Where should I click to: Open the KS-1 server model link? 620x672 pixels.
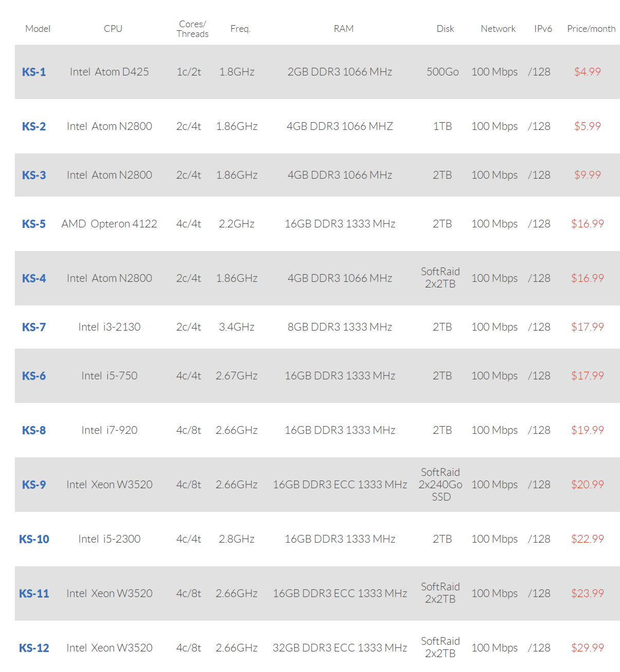34,72
